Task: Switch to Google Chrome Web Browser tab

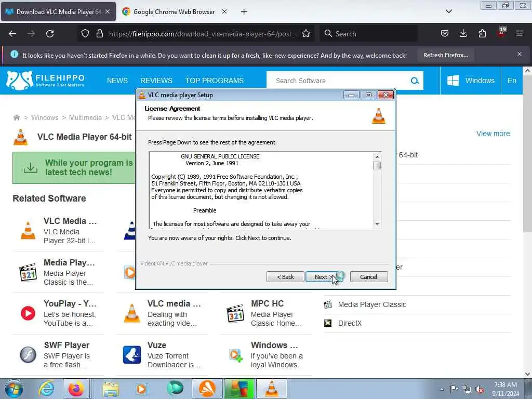Action: point(174,12)
